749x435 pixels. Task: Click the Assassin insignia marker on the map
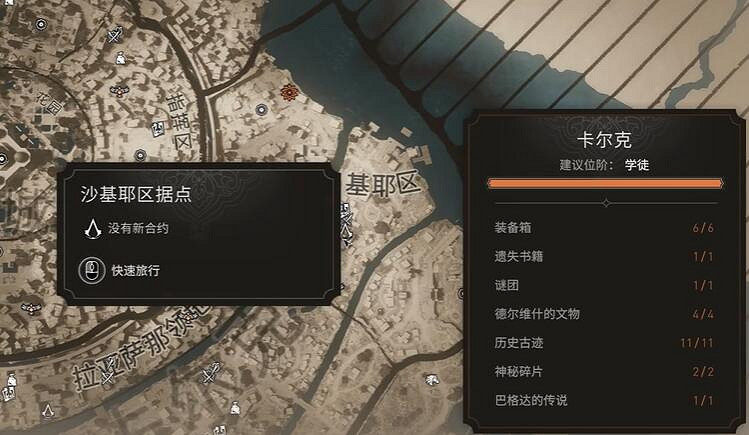[x=48, y=411]
